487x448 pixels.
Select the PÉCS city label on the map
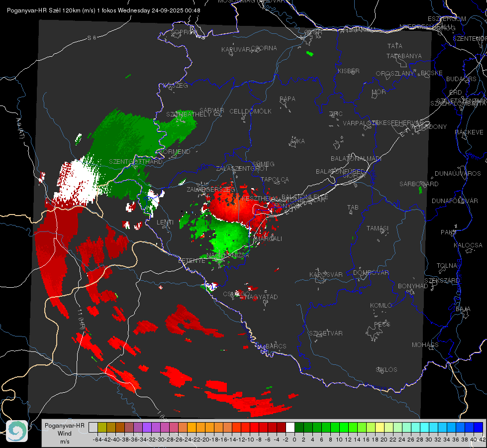pos(382,324)
